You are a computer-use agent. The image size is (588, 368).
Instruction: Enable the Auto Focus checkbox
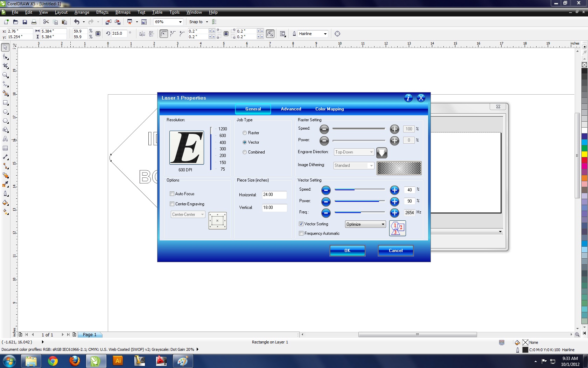tap(172, 194)
